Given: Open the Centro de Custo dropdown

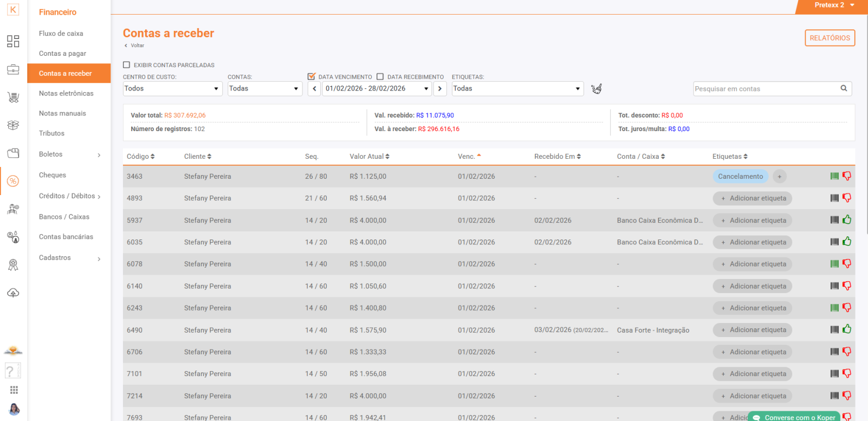Looking at the screenshot, I should 172,89.
